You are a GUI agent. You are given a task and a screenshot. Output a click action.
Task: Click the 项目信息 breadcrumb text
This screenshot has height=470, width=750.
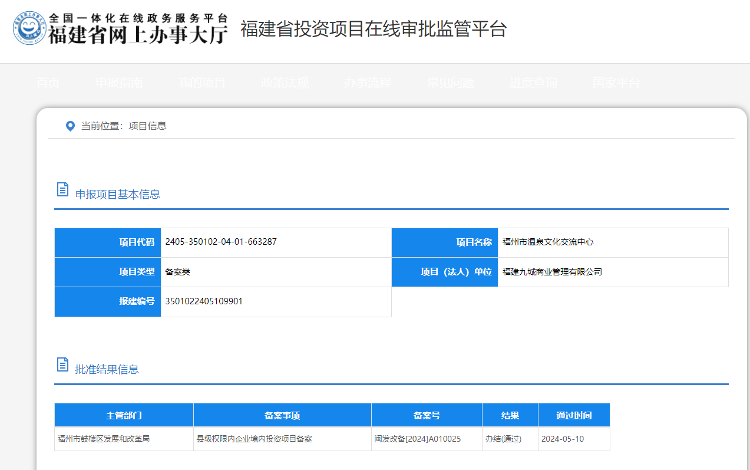pos(148,126)
